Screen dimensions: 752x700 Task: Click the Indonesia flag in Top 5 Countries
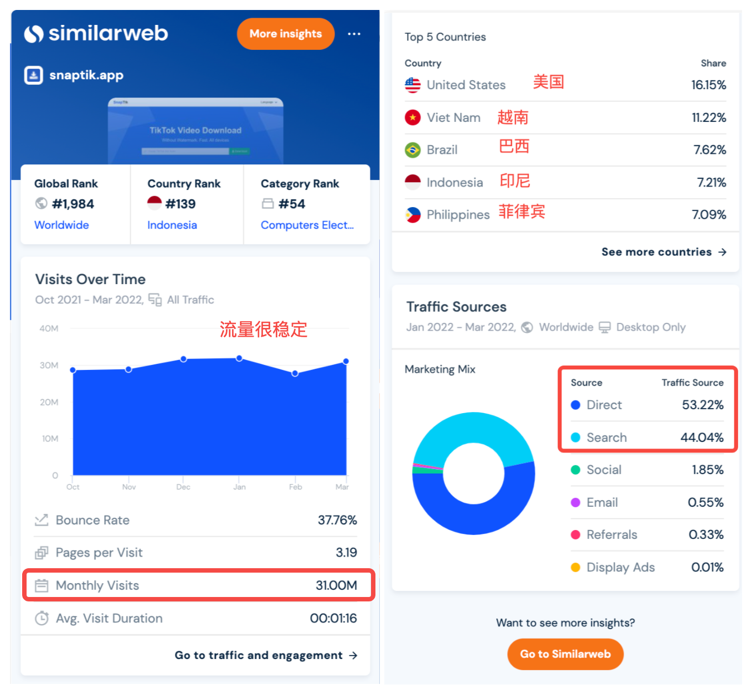click(x=413, y=182)
